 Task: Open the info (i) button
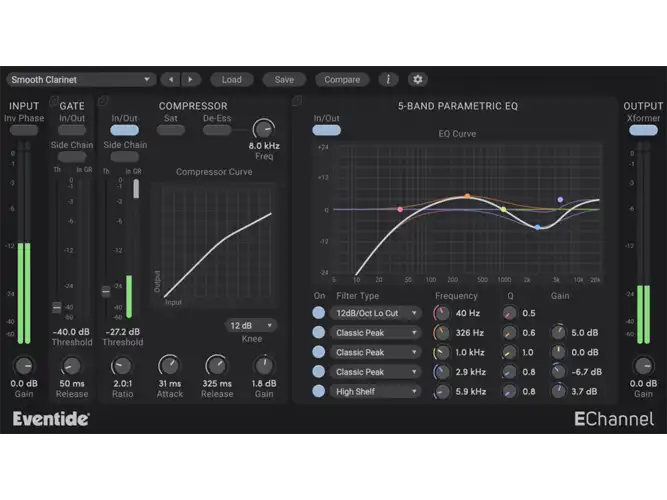388,80
